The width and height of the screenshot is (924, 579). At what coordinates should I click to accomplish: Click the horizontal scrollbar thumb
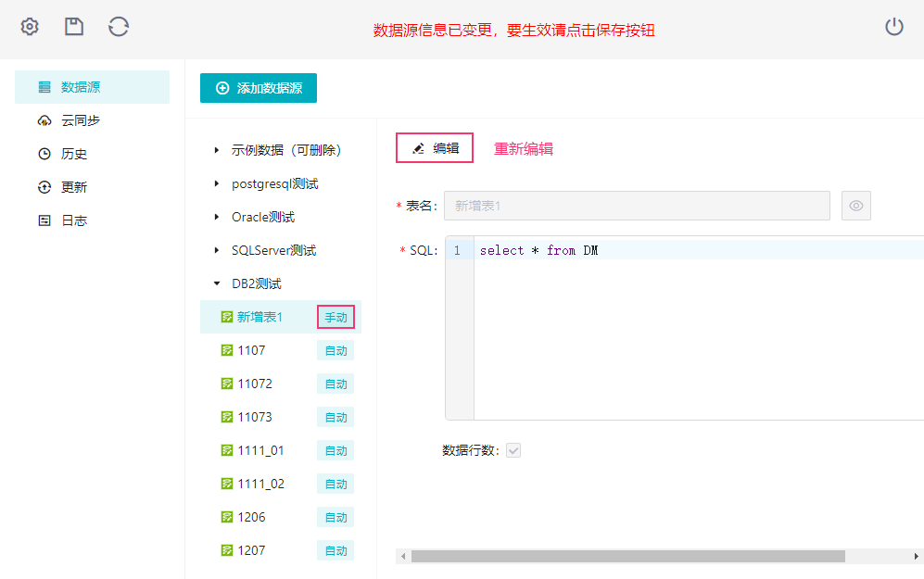[628, 556]
